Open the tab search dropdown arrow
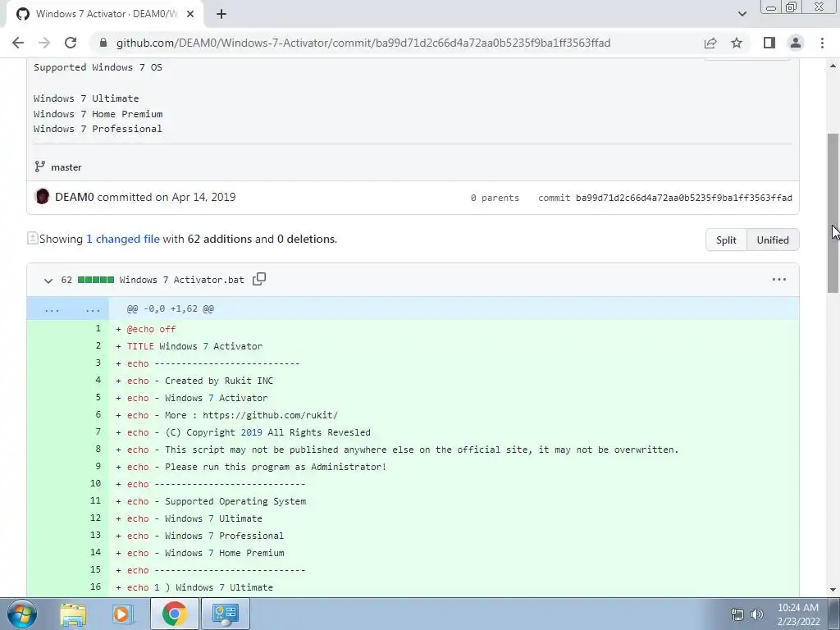The height and width of the screenshot is (630, 840). click(x=742, y=14)
